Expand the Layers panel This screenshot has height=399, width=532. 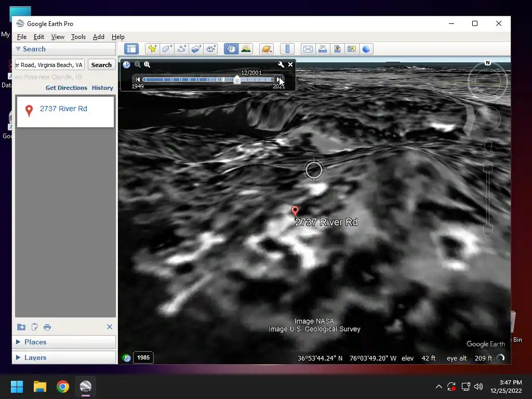[18, 357]
